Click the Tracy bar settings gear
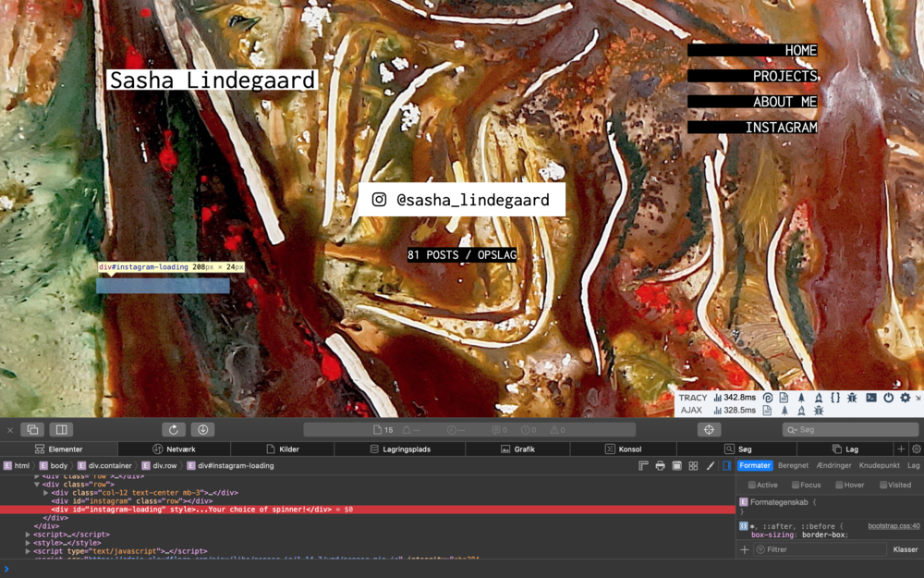924x578 pixels. click(905, 397)
